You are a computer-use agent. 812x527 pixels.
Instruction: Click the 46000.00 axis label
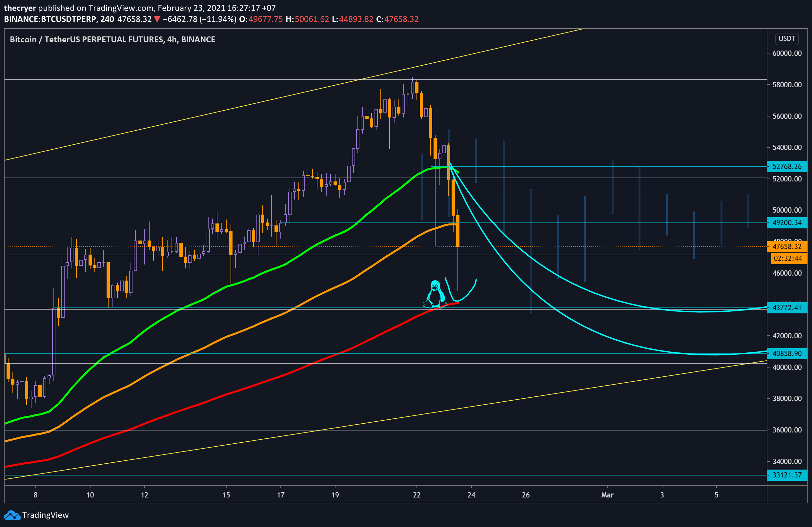coord(787,273)
